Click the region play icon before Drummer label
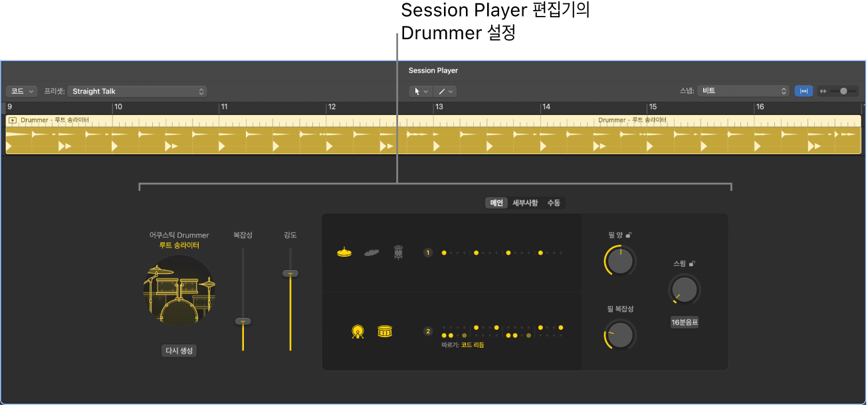868x405 pixels. [x=13, y=120]
